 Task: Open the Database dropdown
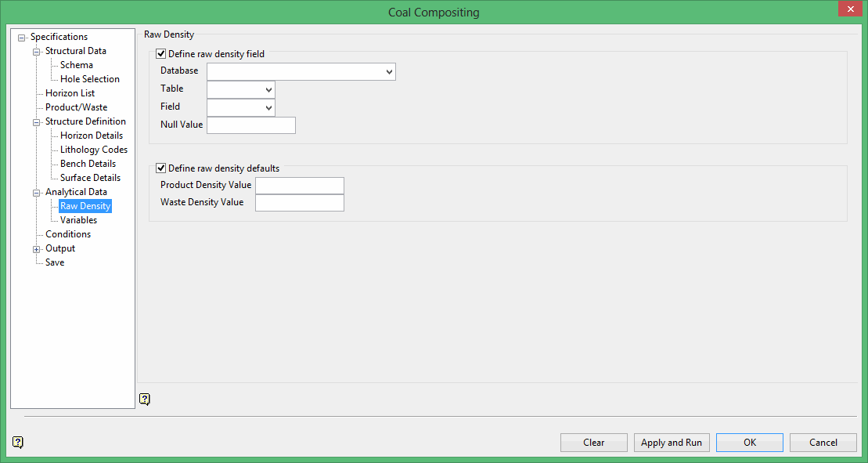tap(390, 71)
